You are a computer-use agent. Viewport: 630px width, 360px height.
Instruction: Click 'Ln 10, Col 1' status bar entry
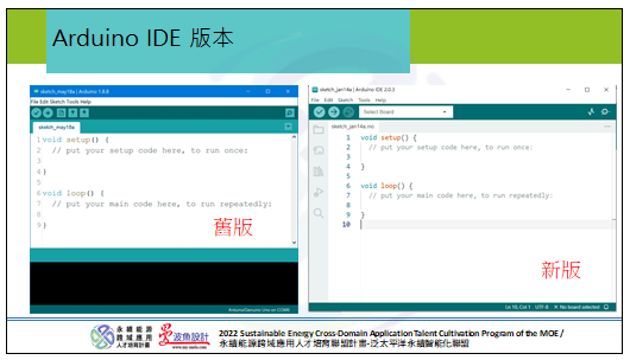518,307
